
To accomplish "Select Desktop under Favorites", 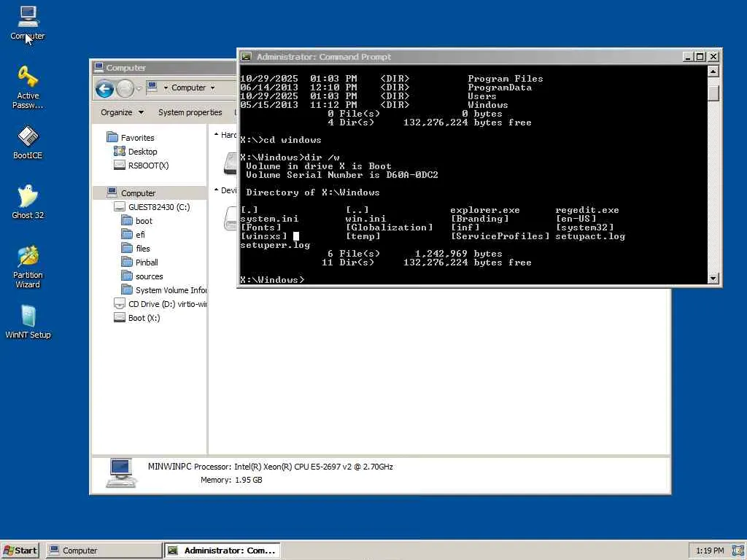I will (x=135, y=152).
